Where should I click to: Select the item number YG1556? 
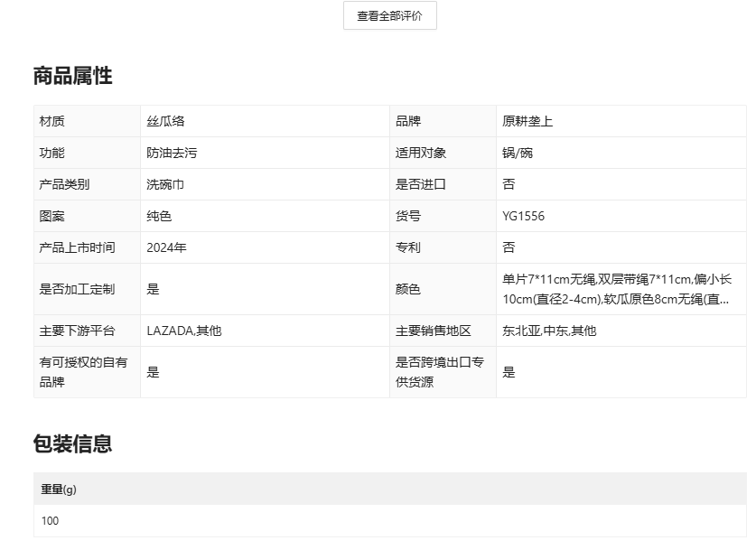tap(524, 216)
